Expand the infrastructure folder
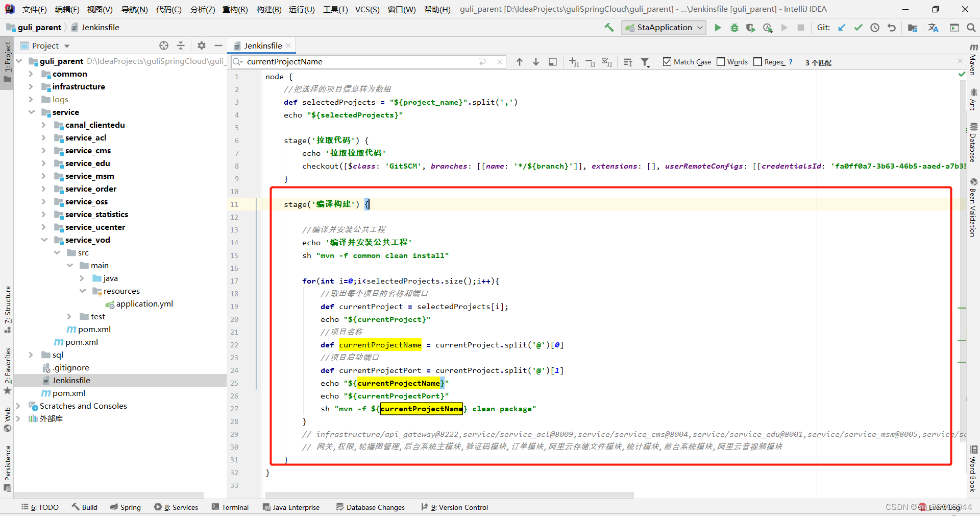Screen dimensions: 980x516 [31, 87]
